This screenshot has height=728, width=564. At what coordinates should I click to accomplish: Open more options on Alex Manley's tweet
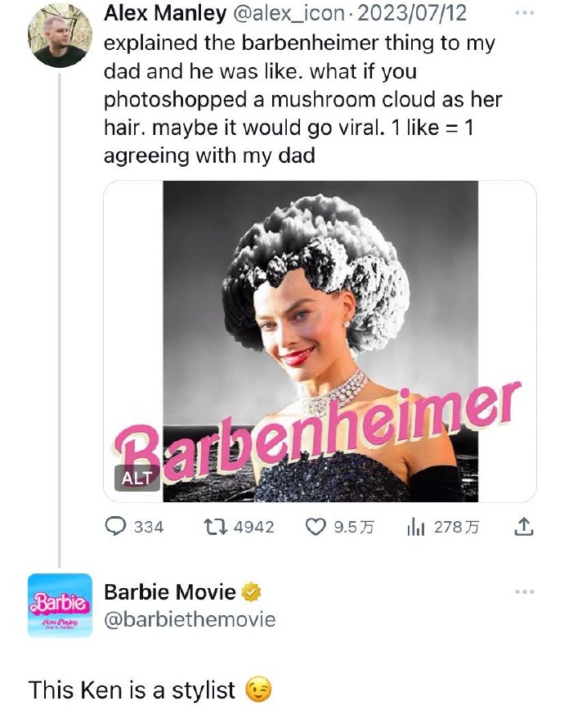[x=527, y=14]
